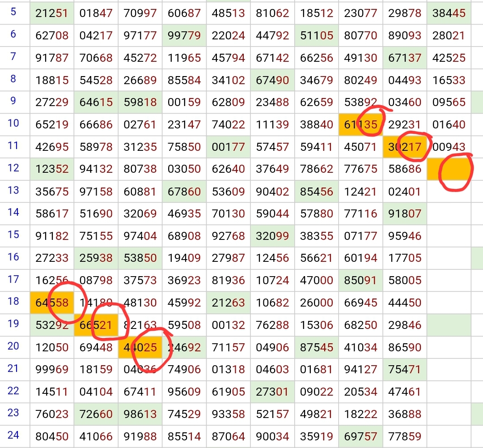483x448 pixels.
Task: Select the empty orange cell in row 12
Action: [x=449, y=169]
